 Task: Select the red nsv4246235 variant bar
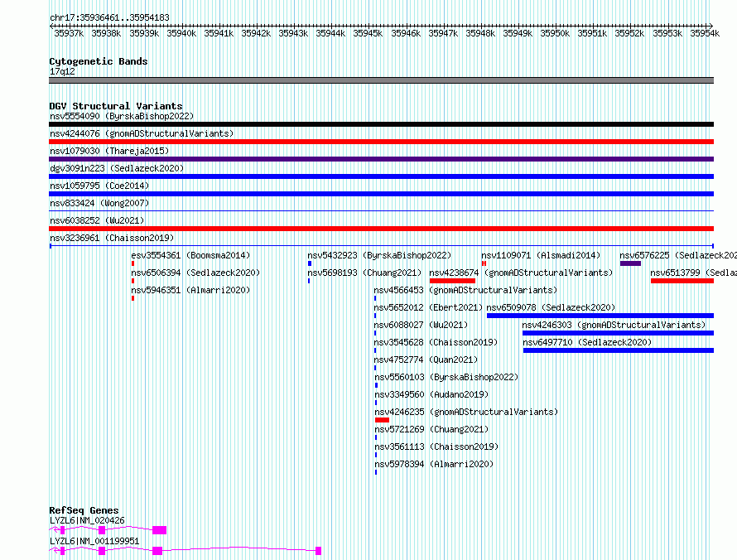tap(382, 420)
